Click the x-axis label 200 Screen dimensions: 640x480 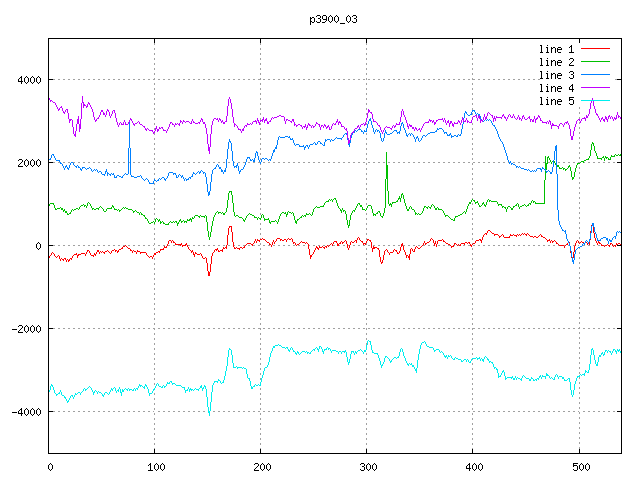click(262, 467)
